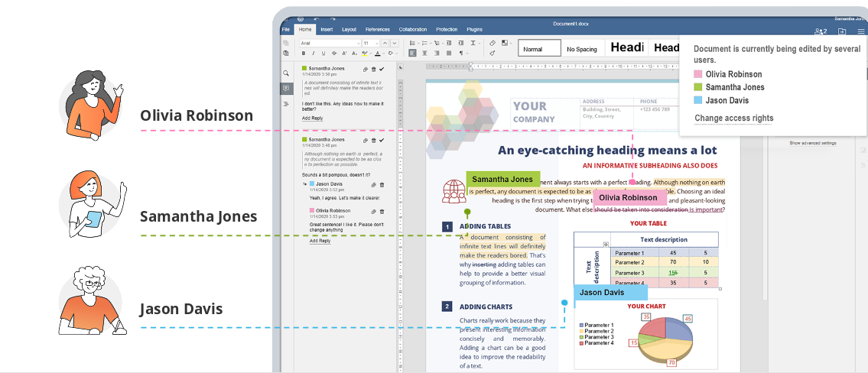Switch to the Collaboration tab

(x=413, y=29)
